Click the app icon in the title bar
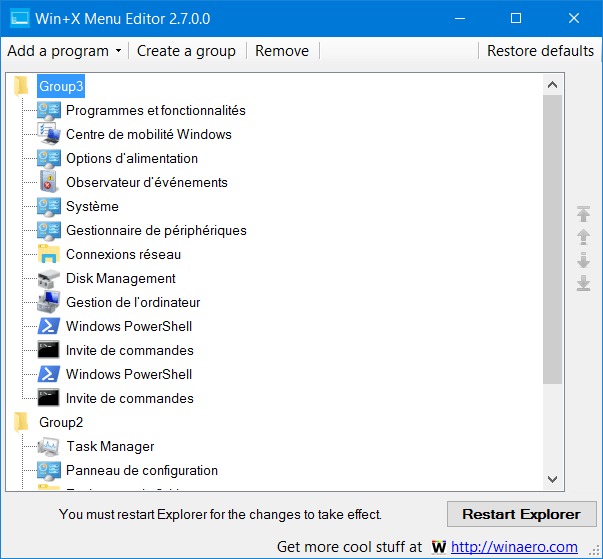This screenshot has height=559, width=603. tap(20, 18)
